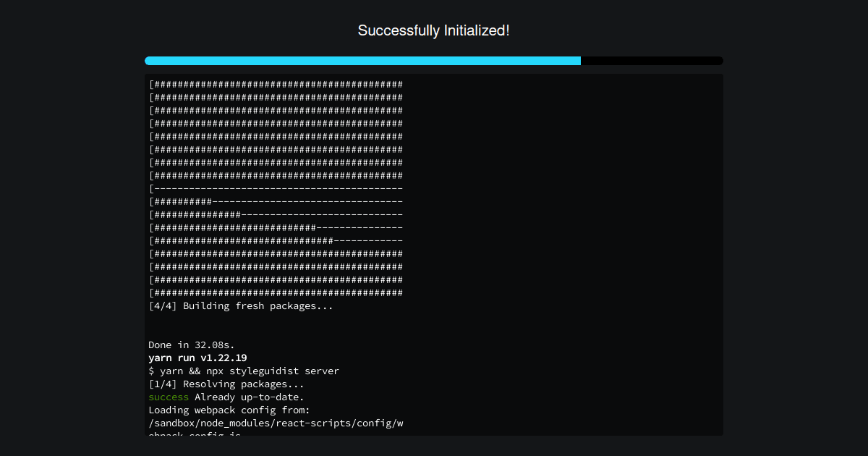The height and width of the screenshot is (456, 868).
Task: Select the 'Successfully Initialized!' heading
Action: [x=433, y=30]
